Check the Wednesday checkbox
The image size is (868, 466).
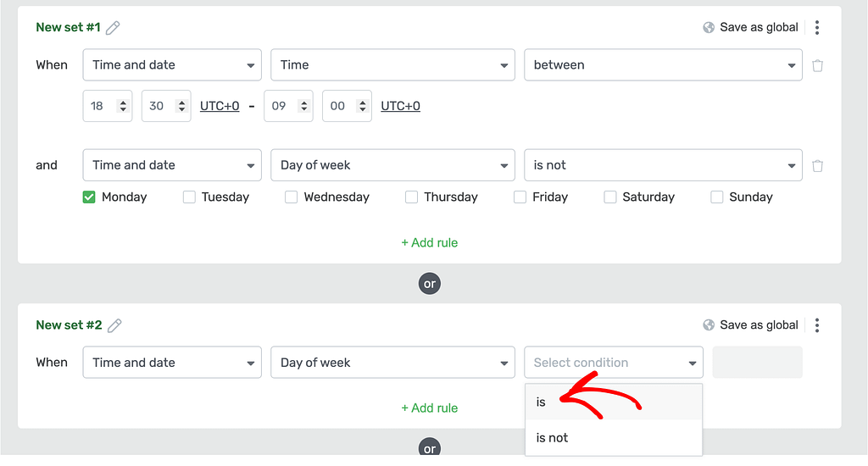click(292, 197)
